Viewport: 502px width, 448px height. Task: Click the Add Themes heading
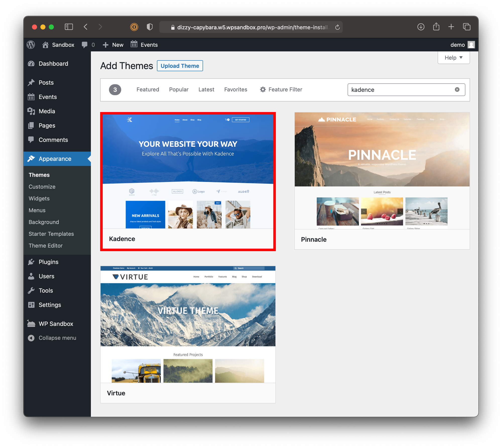[x=127, y=66]
